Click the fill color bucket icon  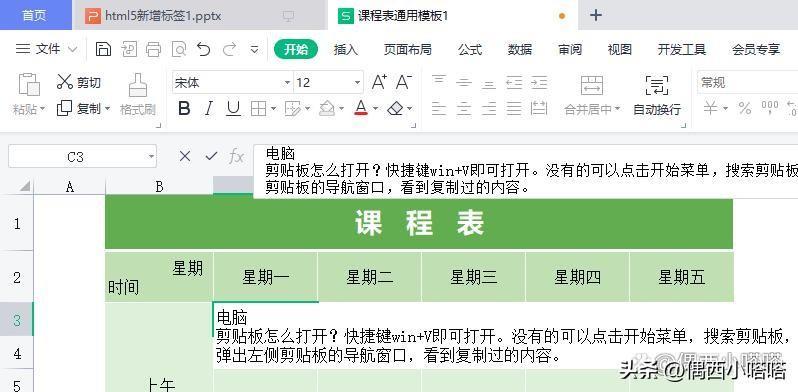[x=327, y=108]
